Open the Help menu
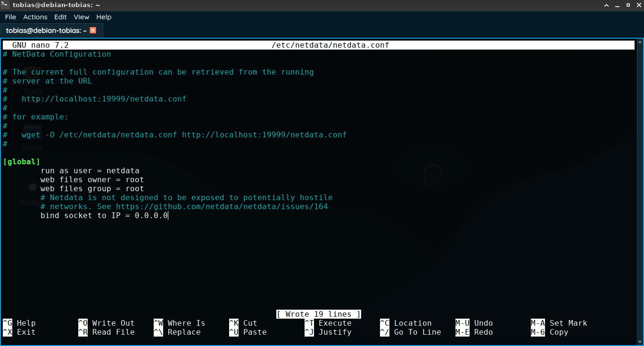The width and height of the screenshot is (644, 346). click(x=104, y=17)
